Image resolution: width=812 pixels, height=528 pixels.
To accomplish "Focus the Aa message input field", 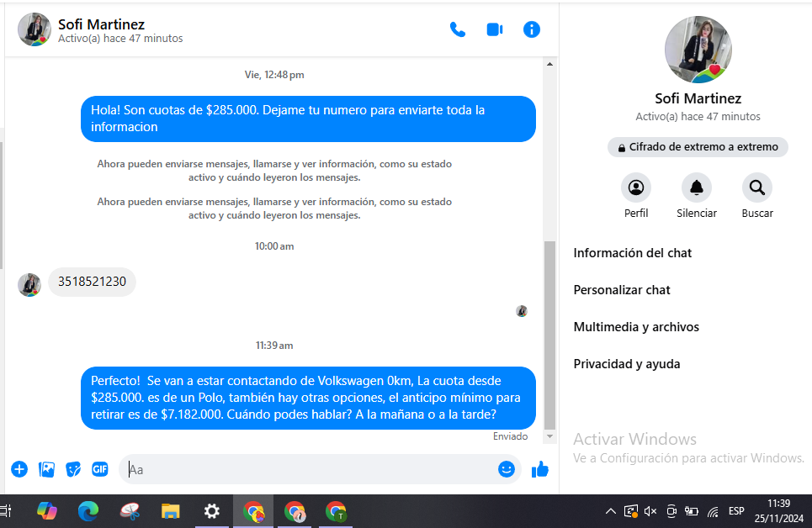I will click(310, 469).
